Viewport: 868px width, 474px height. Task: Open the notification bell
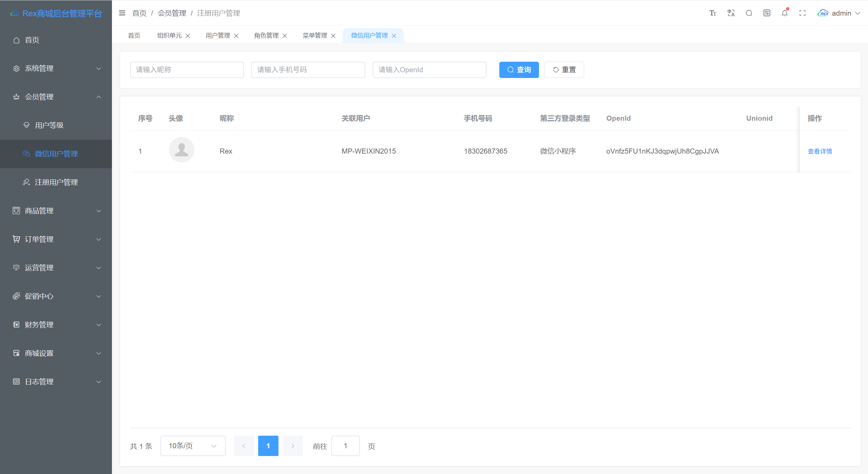click(785, 13)
